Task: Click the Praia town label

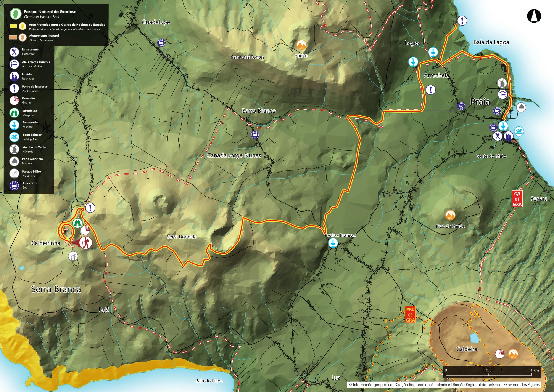Action: point(480,102)
